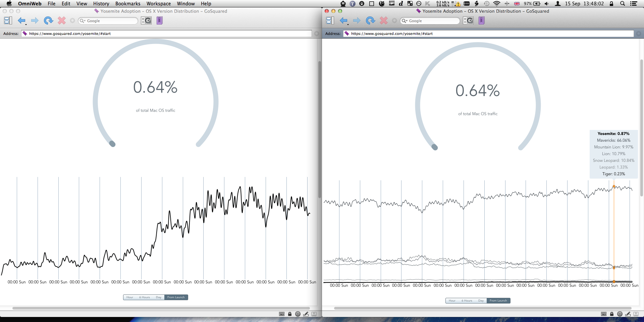Reload page in right window
This screenshot has height=322, width=644.
click(370, 20)
